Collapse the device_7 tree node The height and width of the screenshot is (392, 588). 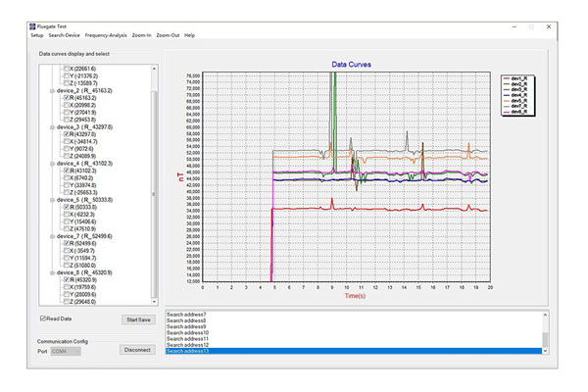click(51, 236)
